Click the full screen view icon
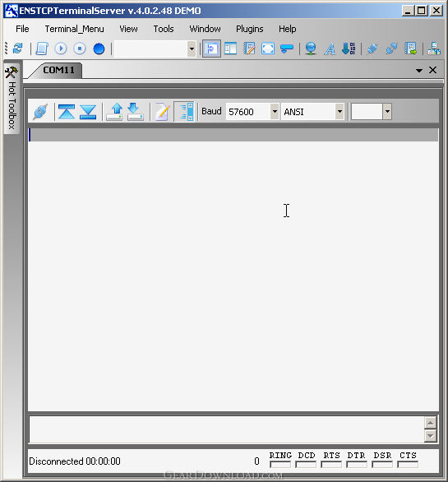The image size is (448, 482). pyautogui.click(x=268, y=49)
